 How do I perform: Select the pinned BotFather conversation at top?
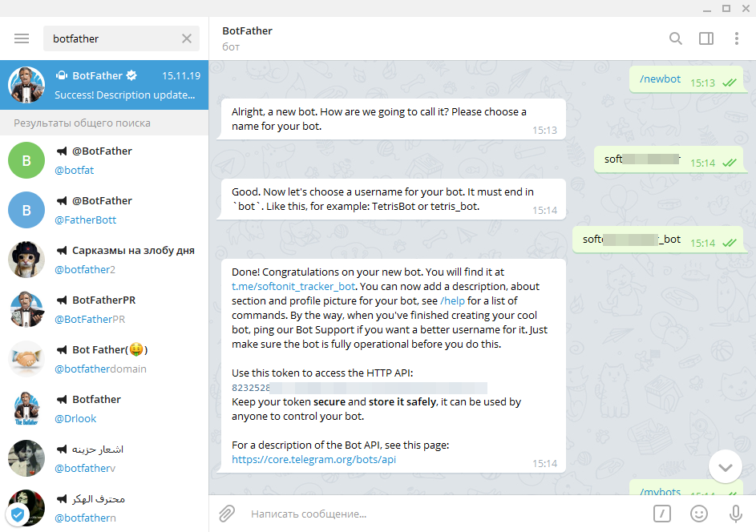tap(104, 85)
